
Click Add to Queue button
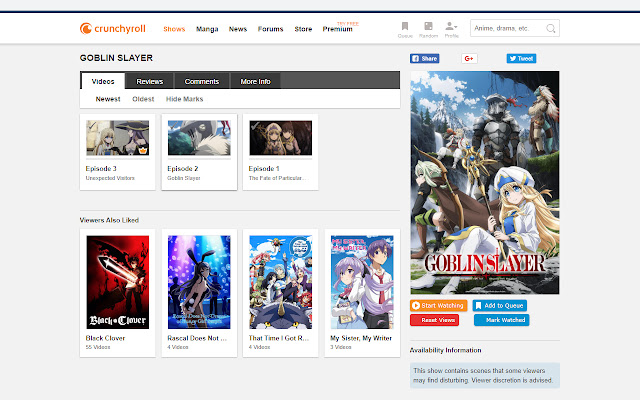coord(500,305)
